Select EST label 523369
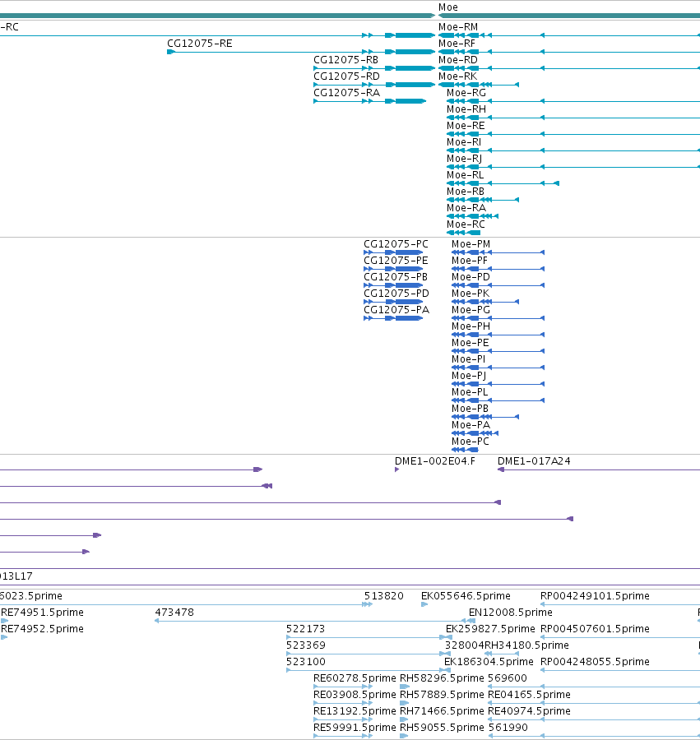 306,646
